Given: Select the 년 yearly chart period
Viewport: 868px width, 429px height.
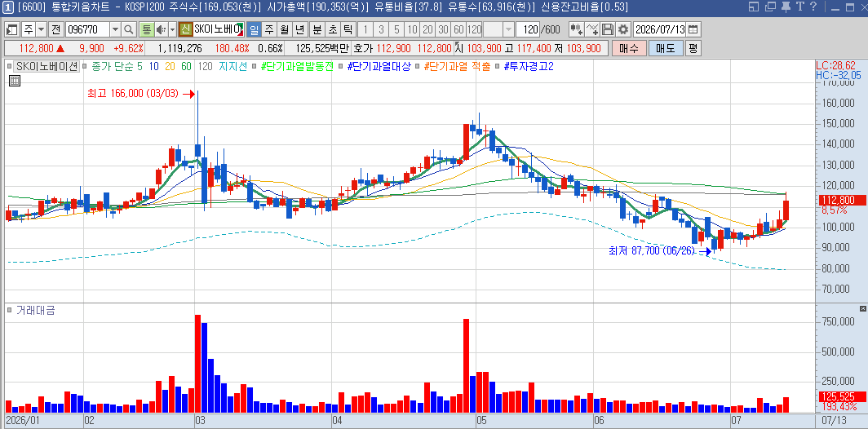Looking at the screenshot, I should point(300,29).
